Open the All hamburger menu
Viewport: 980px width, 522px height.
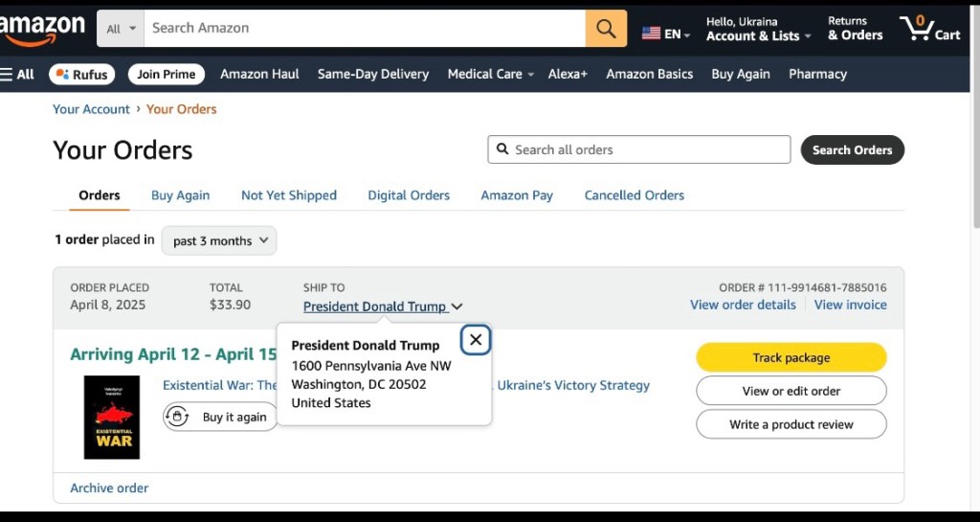(18, 75)
